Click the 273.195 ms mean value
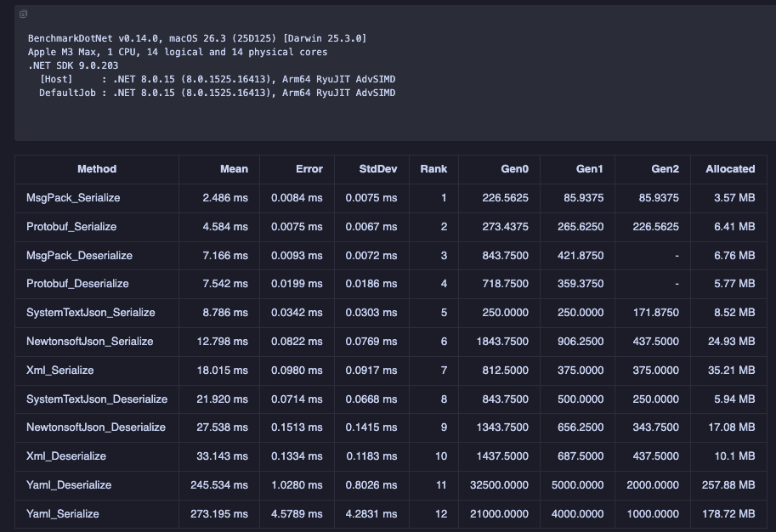The width and height of the screenshot is (776, 532). point(224,514)
